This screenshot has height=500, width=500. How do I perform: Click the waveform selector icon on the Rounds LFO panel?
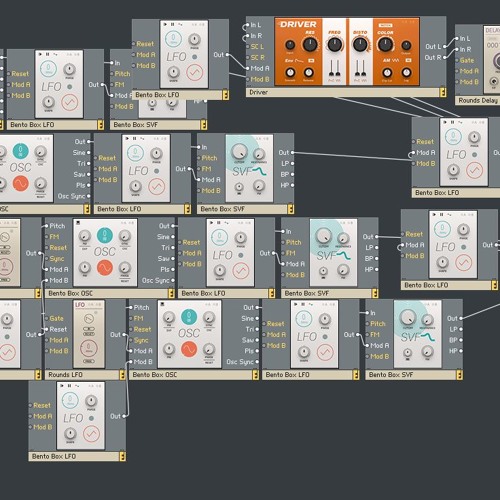[89, 318]
